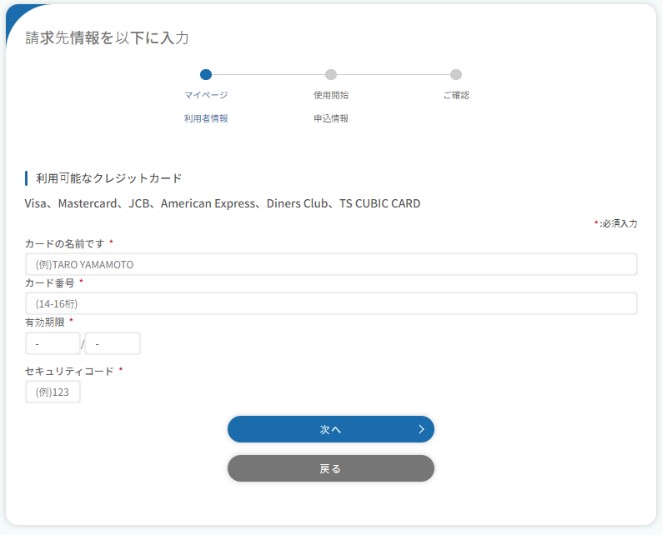Click the gray 使用開始 step circle

[x=331, y=74]
